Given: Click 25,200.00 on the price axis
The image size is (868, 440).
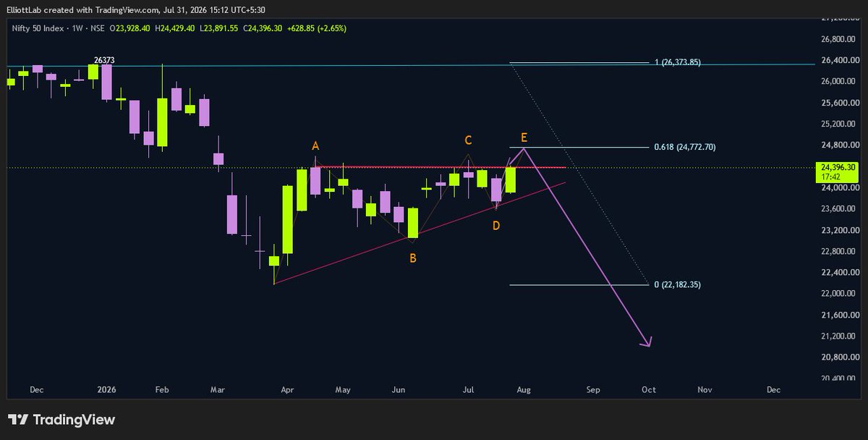Looking at the screenshot, I should 839,124.
